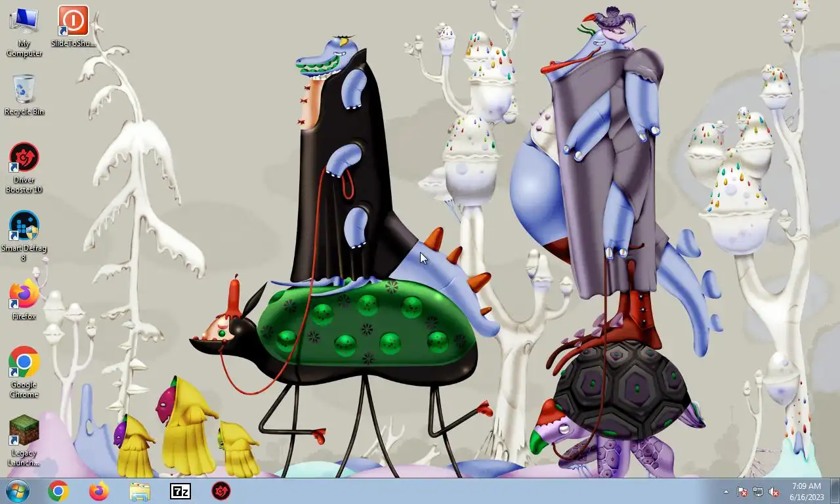Launch Chrome from the taskbar

click(x=58, y=491)
